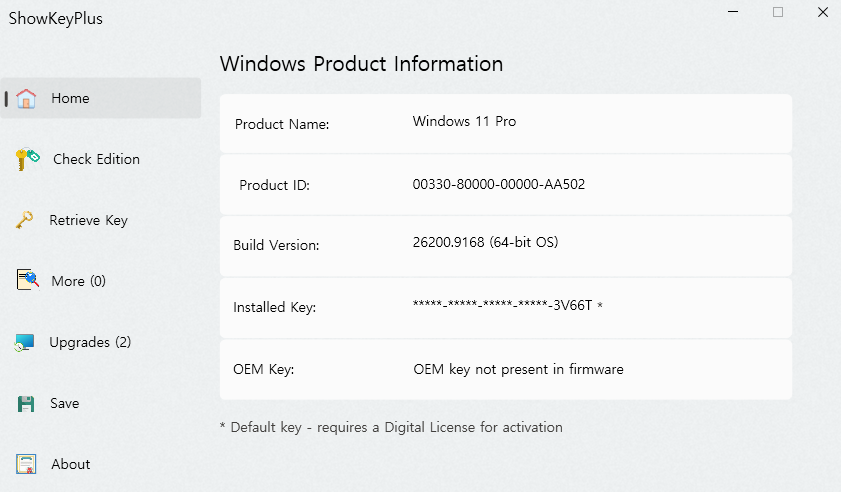Screen dimensions: 841x492
Task: Show Upgrades (2) list
Action: pos(90,342)
